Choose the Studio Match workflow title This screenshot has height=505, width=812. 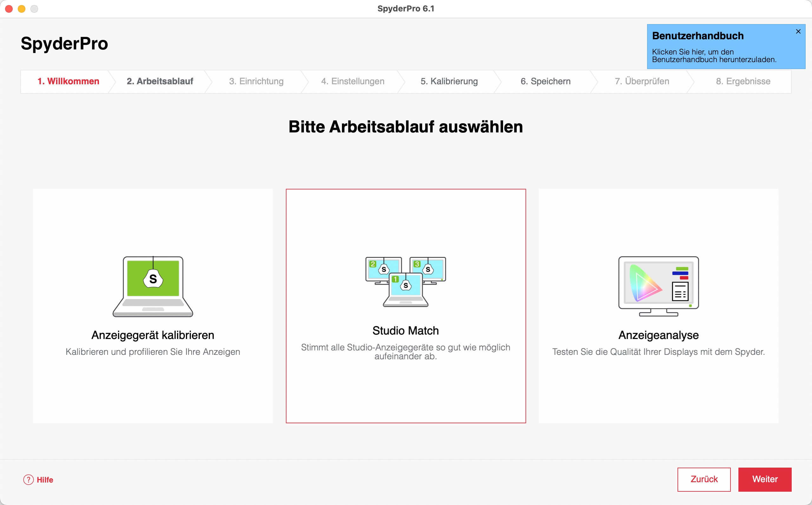click(405, 330)
